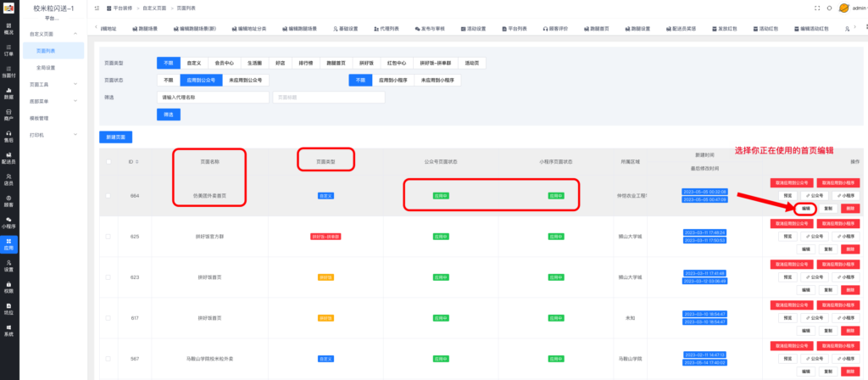The width and height of the screenshot is (868, 380).
Task: Tick the checkbox for row ID 625
Action: (108, 236)
